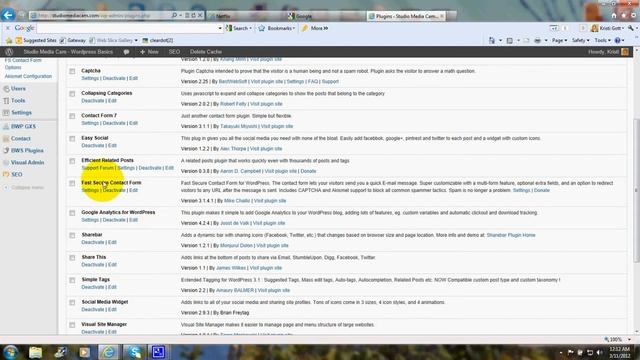Select the Fast Secure Contact Form checkbox

click(72, 183)
